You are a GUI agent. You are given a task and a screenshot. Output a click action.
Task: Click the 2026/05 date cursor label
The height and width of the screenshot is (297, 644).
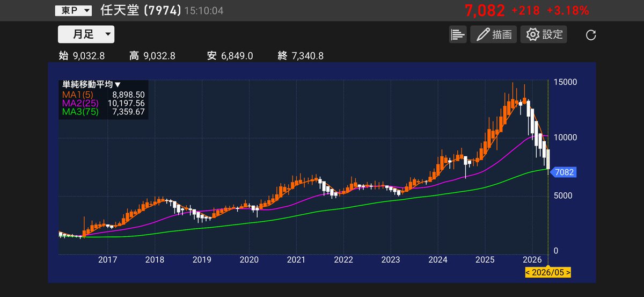point(548,272)
